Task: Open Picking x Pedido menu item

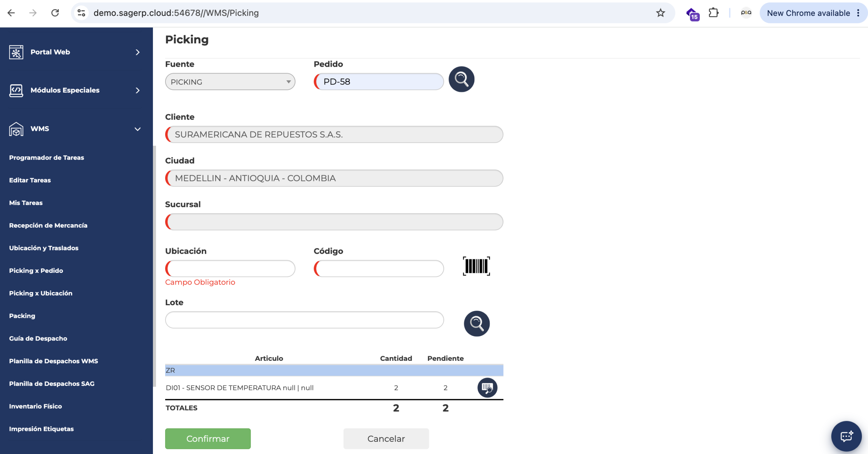Action: tap(36, 271)
